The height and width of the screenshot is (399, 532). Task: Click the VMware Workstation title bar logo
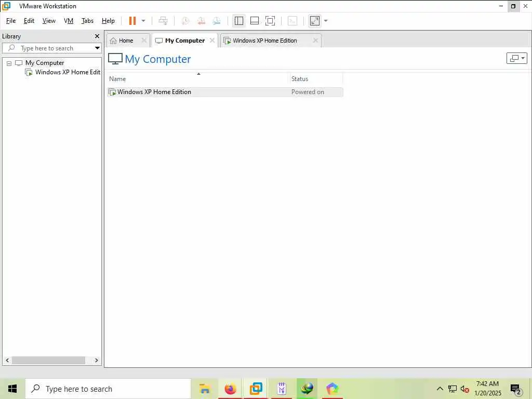pyautogui.click(x=6, y=6)
